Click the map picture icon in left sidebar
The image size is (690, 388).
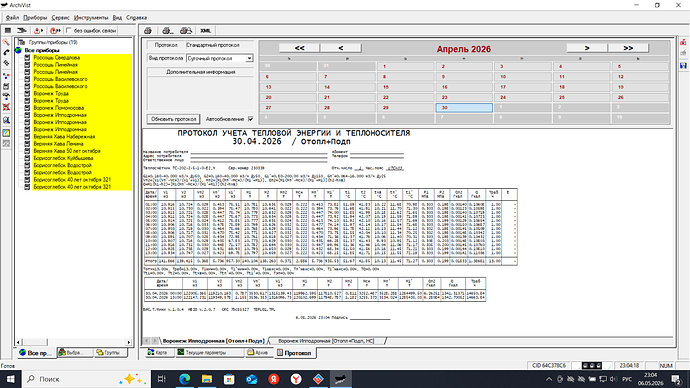click(x=6, y=132)
